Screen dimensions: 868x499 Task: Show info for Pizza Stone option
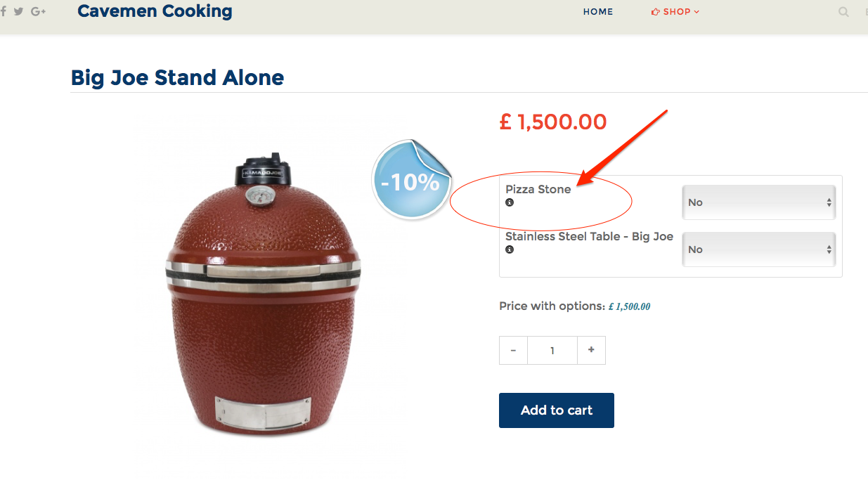pyautogui.click(x=510, y=202)
